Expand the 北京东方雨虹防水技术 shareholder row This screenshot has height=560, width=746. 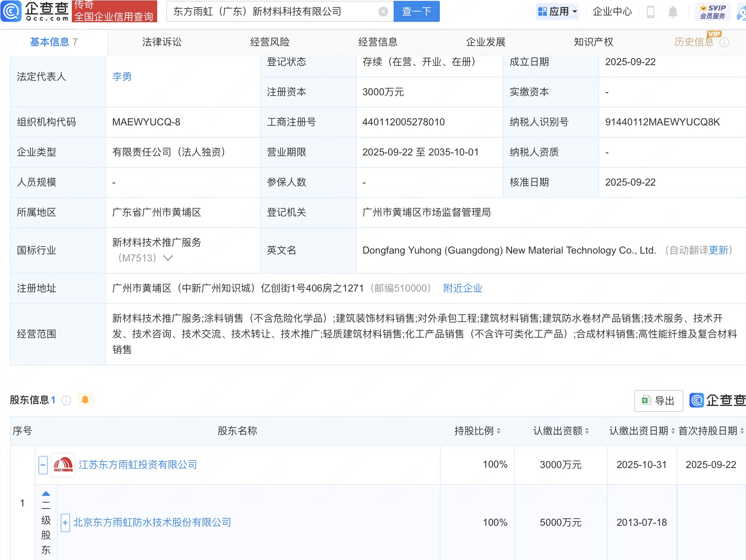[x=65, y=523]
